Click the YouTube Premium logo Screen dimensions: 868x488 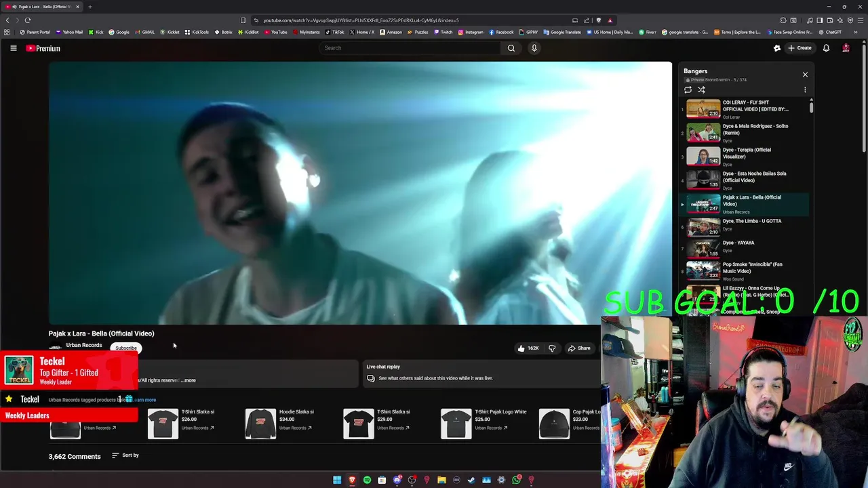43,48
